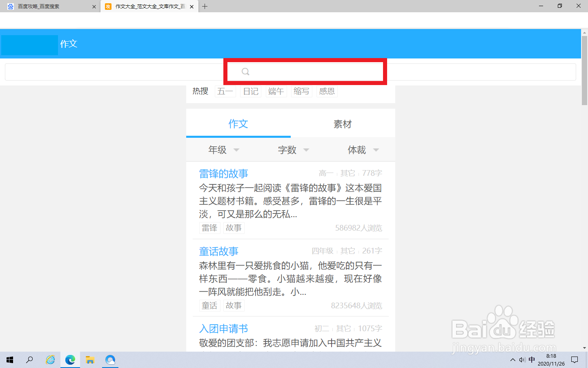Click the 中 input method indicator
The height and width of the screenshot is (368, 588).
point(532,360)
